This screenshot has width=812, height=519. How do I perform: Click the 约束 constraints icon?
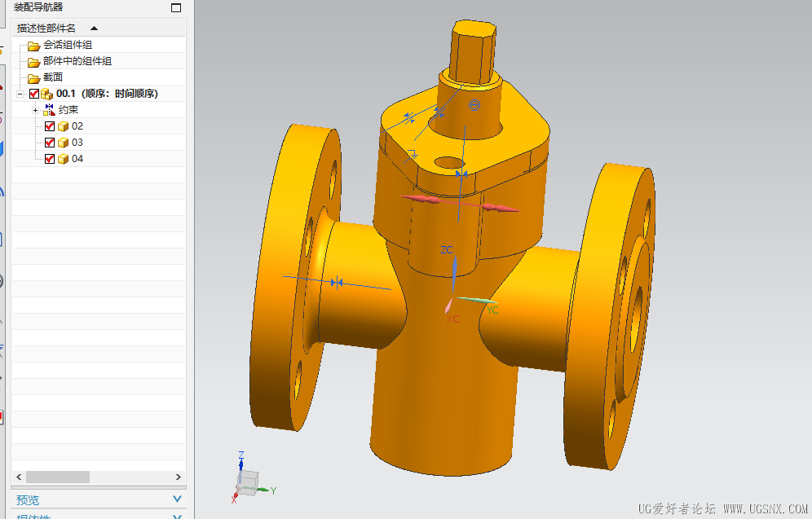click(49, 110)
